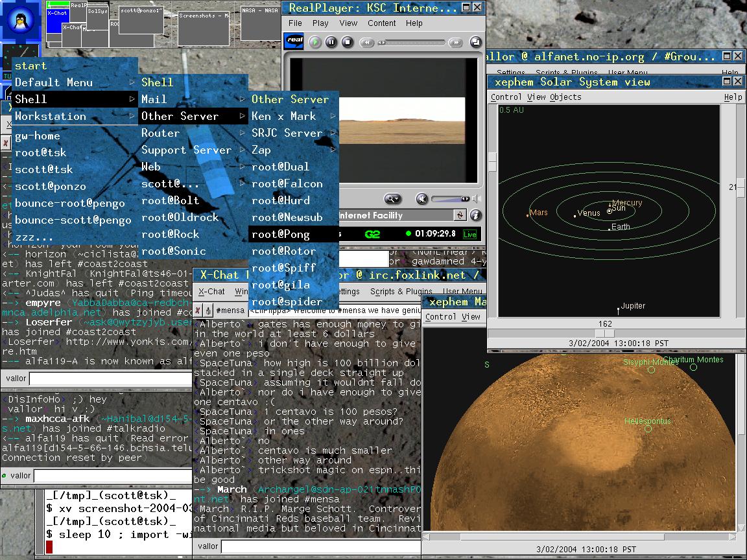Viewport: 747px width, 560px height.
Task: Click the RealPlayer clip switch arrows button
Action: [460, 215]
